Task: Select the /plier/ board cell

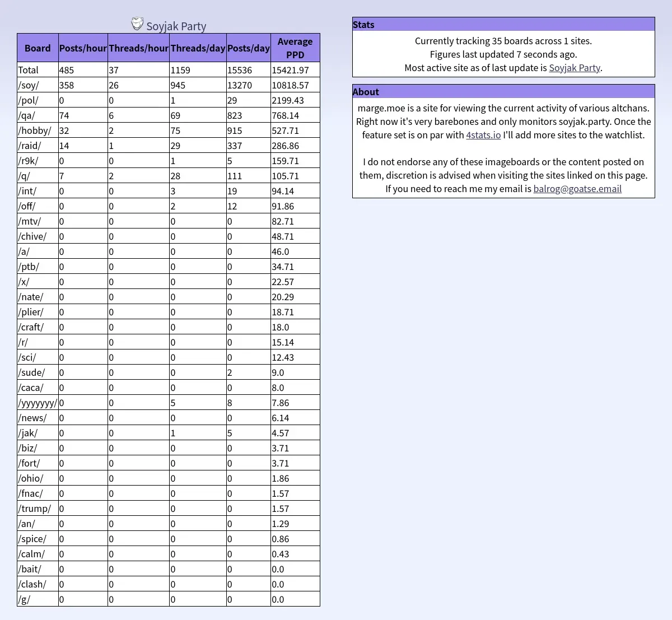Action: point(38,312)
